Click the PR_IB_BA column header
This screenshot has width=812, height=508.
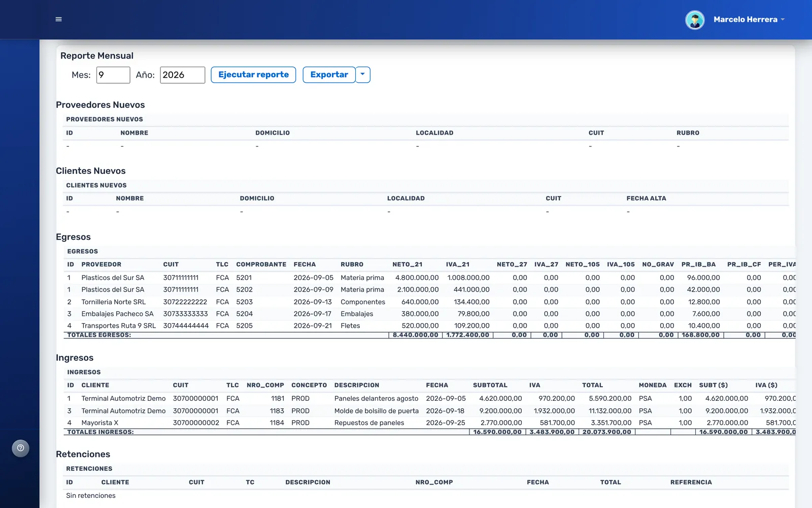[x=698, y=265]
